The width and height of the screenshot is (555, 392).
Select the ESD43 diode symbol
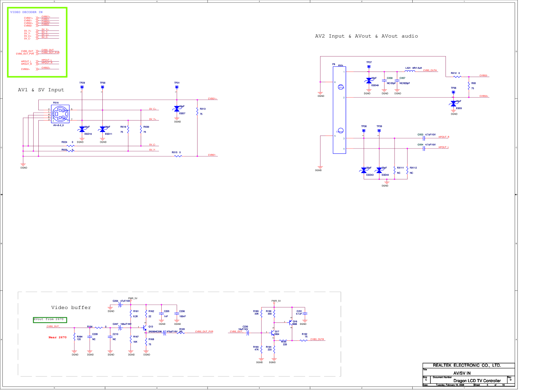point(364,170)
